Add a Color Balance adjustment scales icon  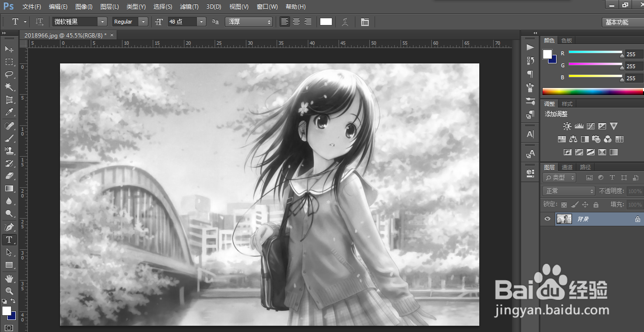click(x=573, y=139)
